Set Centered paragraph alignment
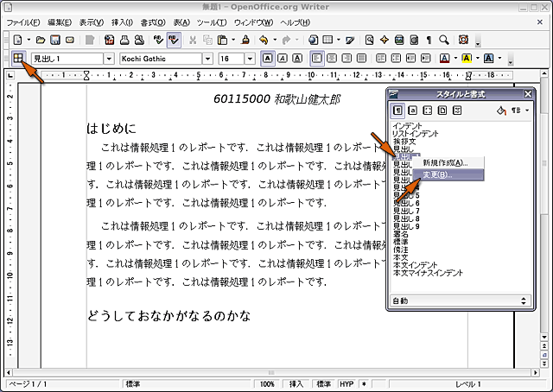This screenshot has height=392, width=553. (x=332, y=58)
